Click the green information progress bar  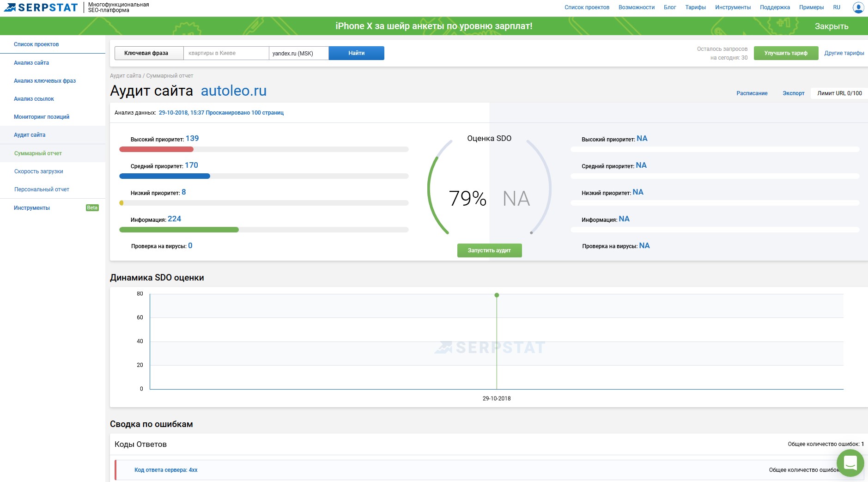coord(179,230)
